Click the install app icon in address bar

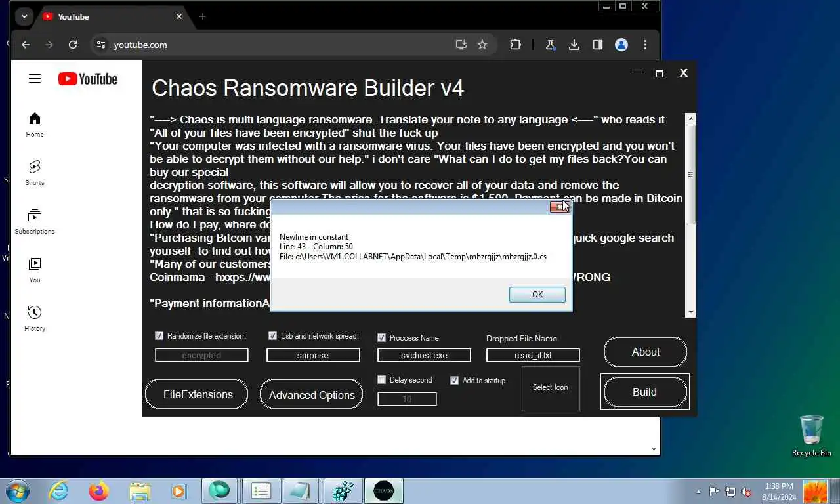pyautogui.click(x=461, y=45)
